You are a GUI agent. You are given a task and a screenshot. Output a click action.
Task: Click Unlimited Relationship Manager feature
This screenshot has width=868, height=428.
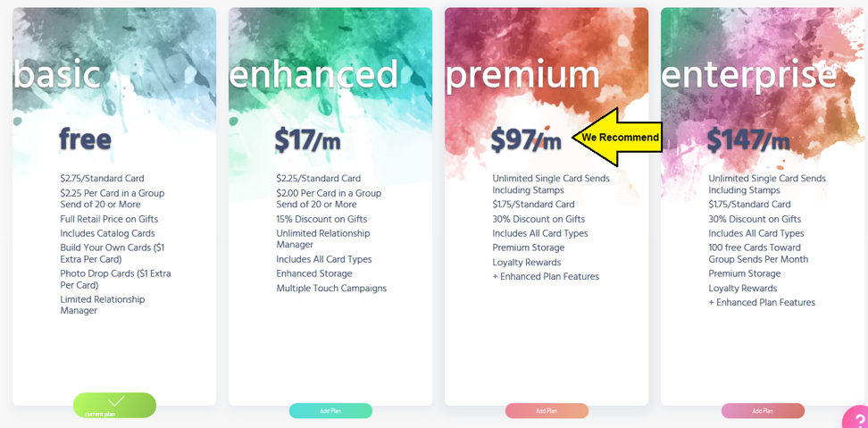pos(323,239)
